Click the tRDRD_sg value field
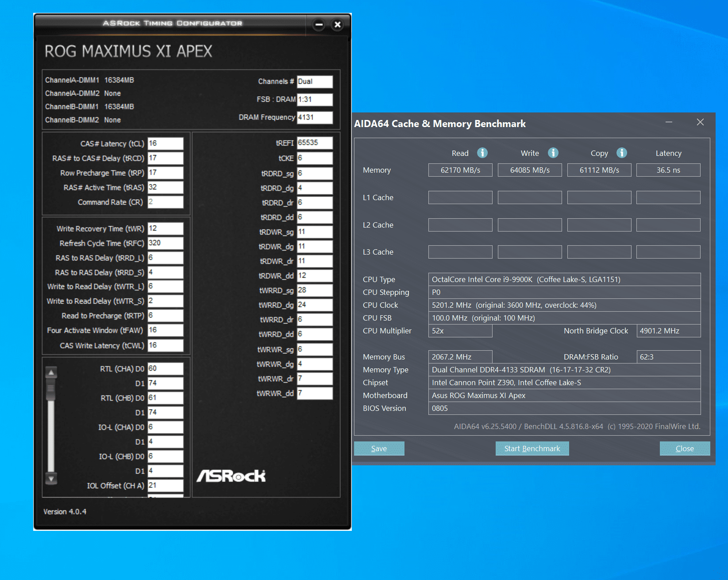This screenshot has width=728, height=580. pyautogui.click(x=315, y=174)
